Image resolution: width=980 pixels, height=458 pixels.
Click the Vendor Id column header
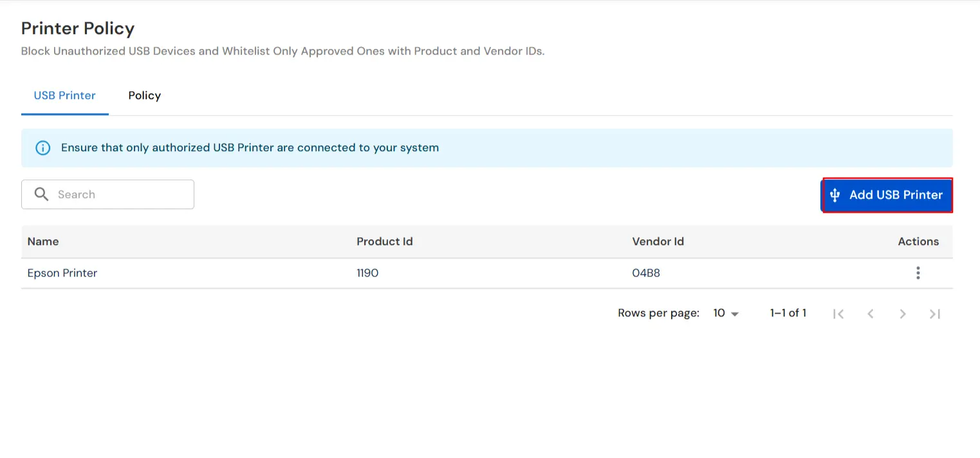click(658, 242)
